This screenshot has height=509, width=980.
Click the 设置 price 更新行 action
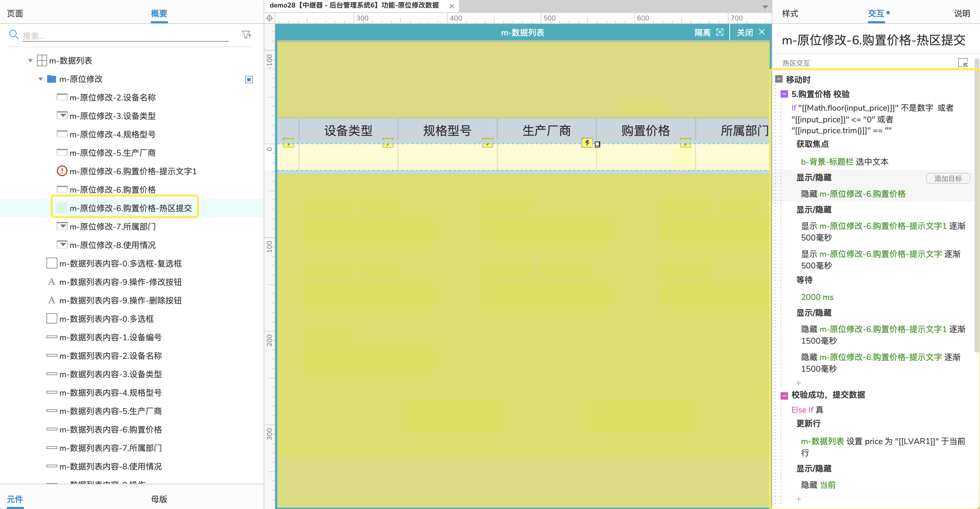click(883, 446)
